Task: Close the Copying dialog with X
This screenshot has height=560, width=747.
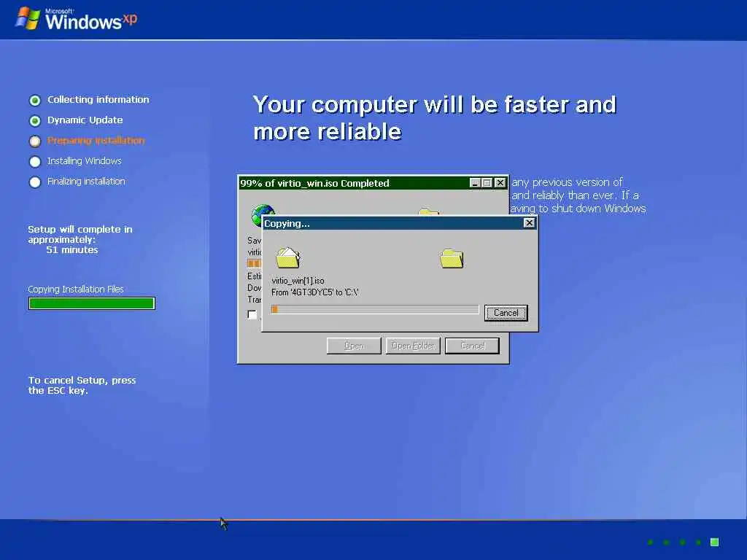Action: [x=529, y=223]
